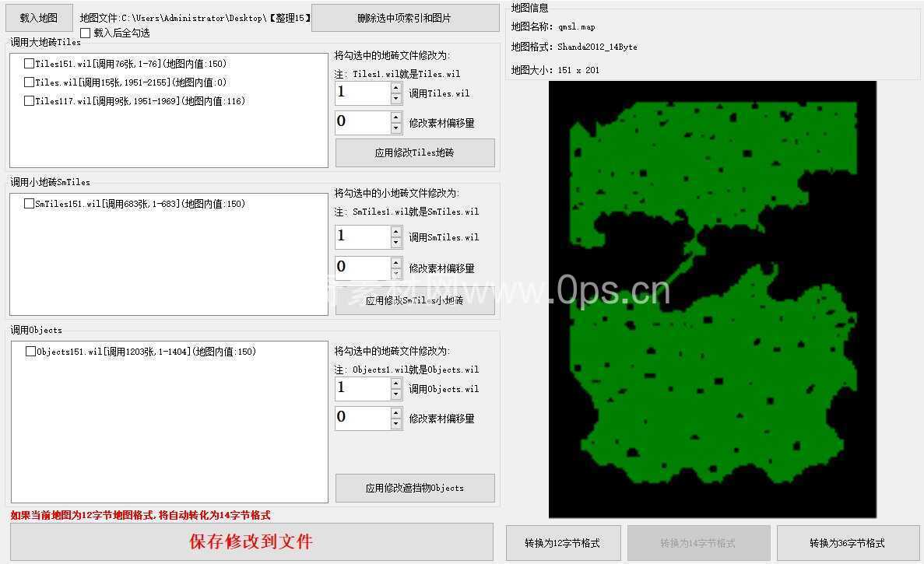This screenshot has height=564, width=924.
Task: Decrease the Tiles 修改素材偏移量 value with down arrow
Action: (396, 128)
